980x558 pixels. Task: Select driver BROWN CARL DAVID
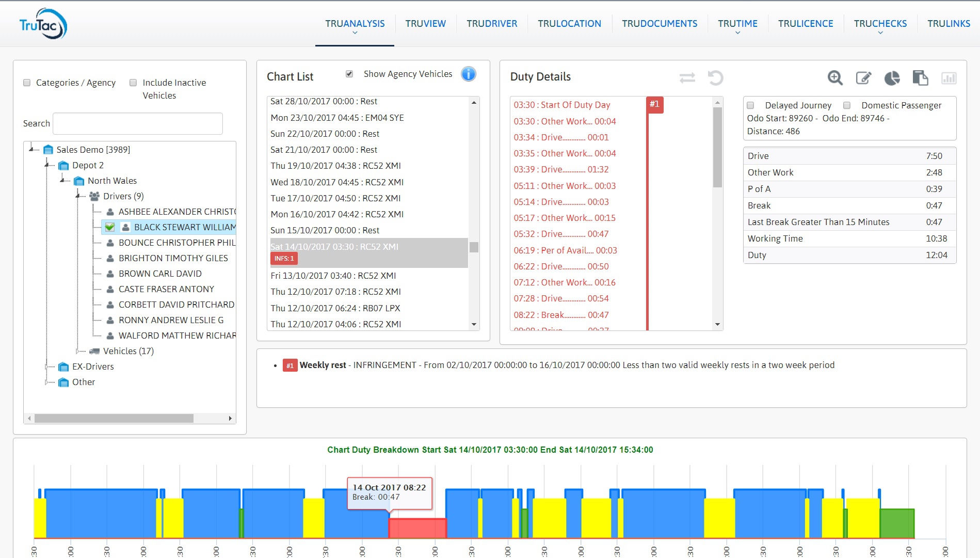coord(160,274)
